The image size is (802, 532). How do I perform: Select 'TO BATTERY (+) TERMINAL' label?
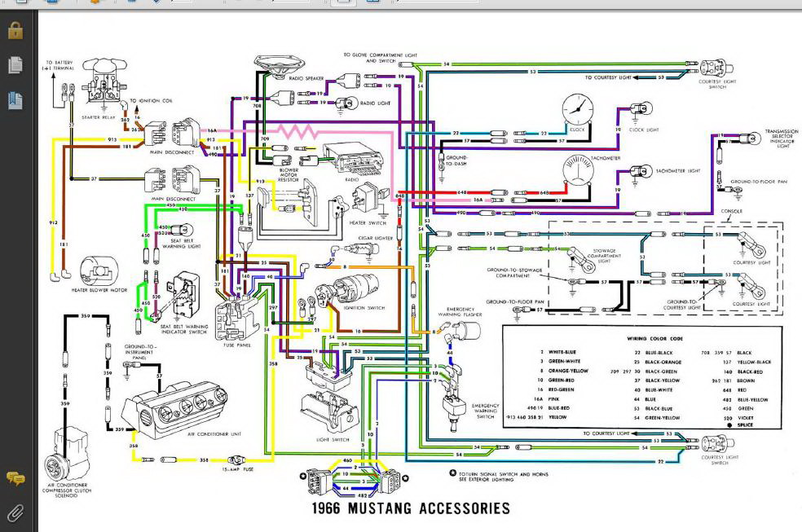(59, 65)
